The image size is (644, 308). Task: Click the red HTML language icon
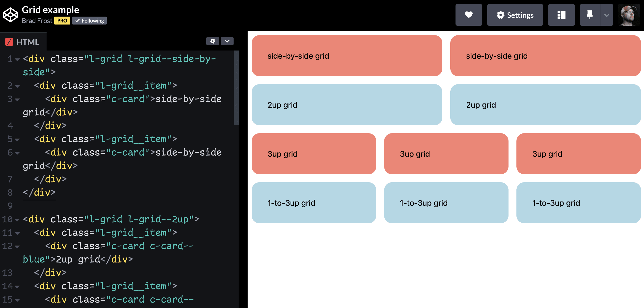pyautogui.click(x=9, y=42)
